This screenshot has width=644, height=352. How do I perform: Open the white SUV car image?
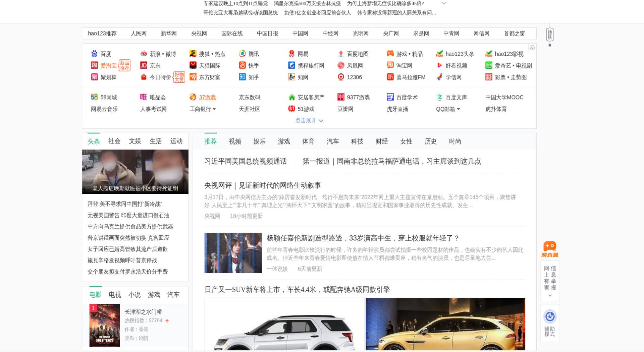pyautogui.click(x=284, y=324)
